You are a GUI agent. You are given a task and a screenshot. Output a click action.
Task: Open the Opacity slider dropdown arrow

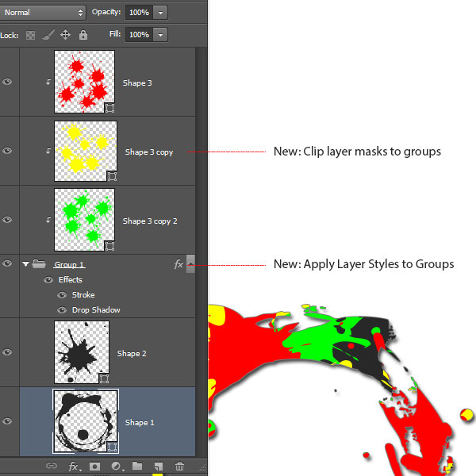pos(161,13)
